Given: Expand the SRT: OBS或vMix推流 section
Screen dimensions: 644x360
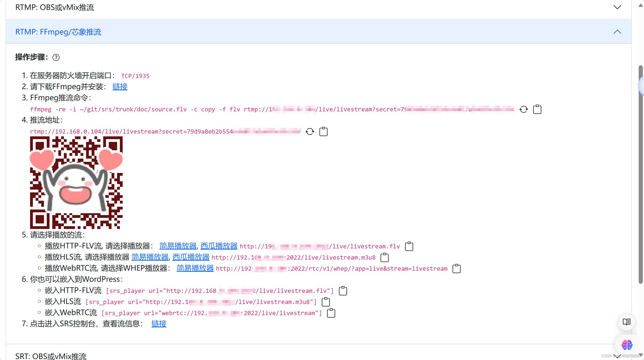Looking at the screenshot, I should (318, 353).
